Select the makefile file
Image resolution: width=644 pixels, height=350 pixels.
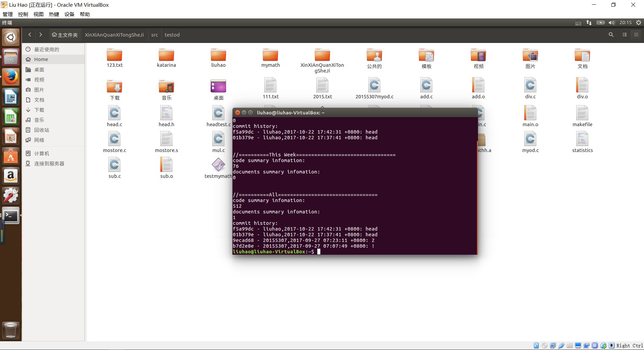pos(582,116)
